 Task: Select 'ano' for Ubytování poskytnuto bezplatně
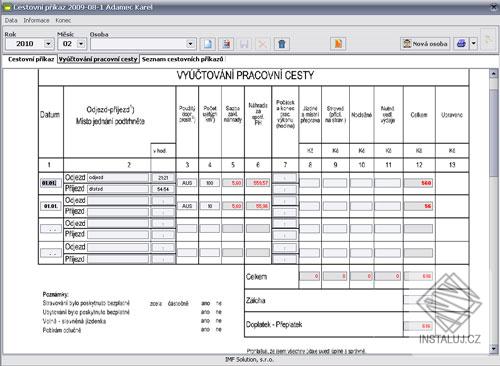[x=205, y=312]
